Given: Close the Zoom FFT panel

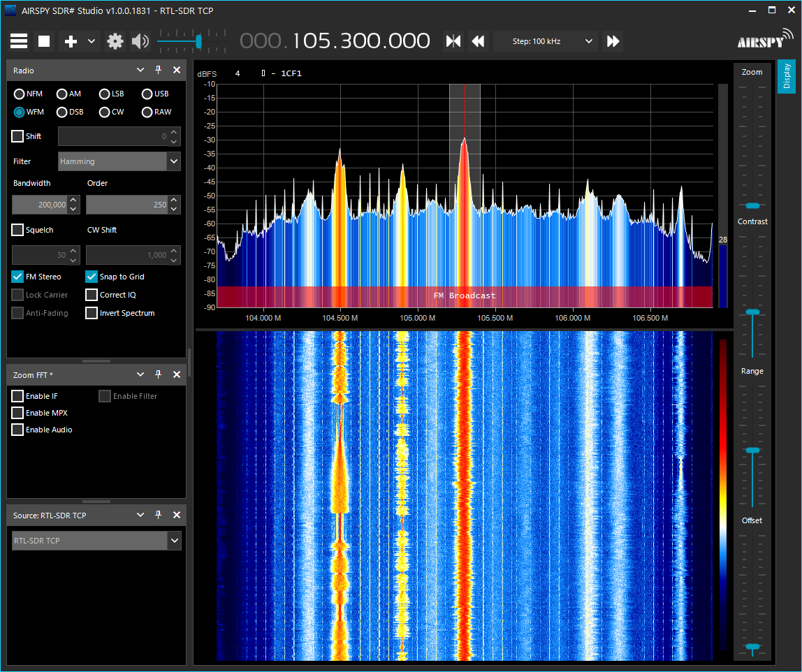Looking at the screenshot, I should (x=177, y=375).
